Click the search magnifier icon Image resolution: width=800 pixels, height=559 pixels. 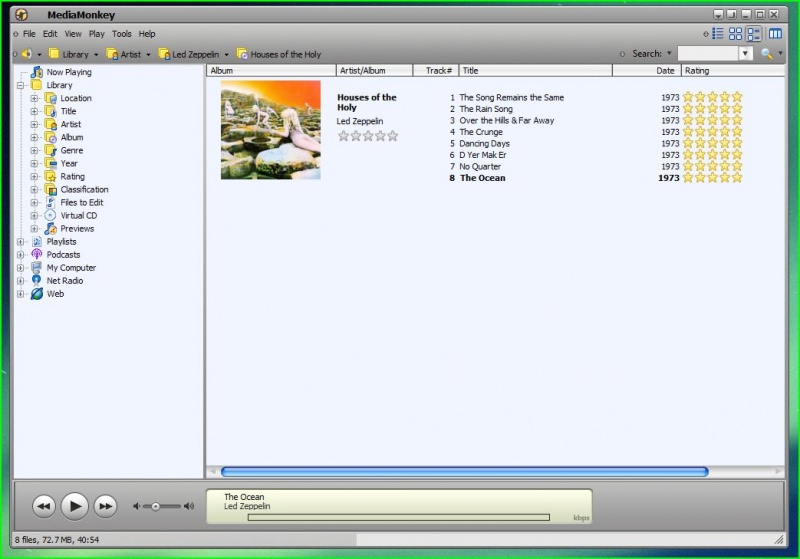tap(767, 54)
